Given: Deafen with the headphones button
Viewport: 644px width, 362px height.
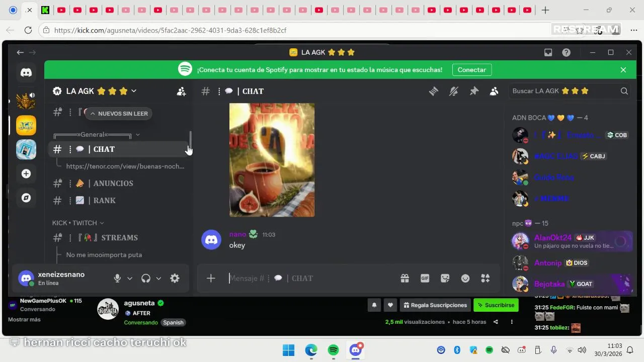Looking at the screenshot, I should (x=146, y=278).
